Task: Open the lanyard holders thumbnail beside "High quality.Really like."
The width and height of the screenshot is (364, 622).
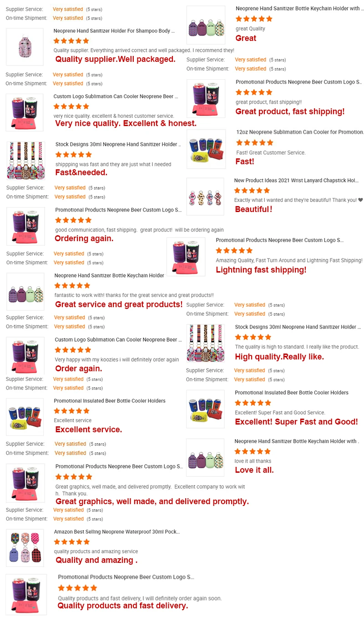Action: click(x=206, y=343)
